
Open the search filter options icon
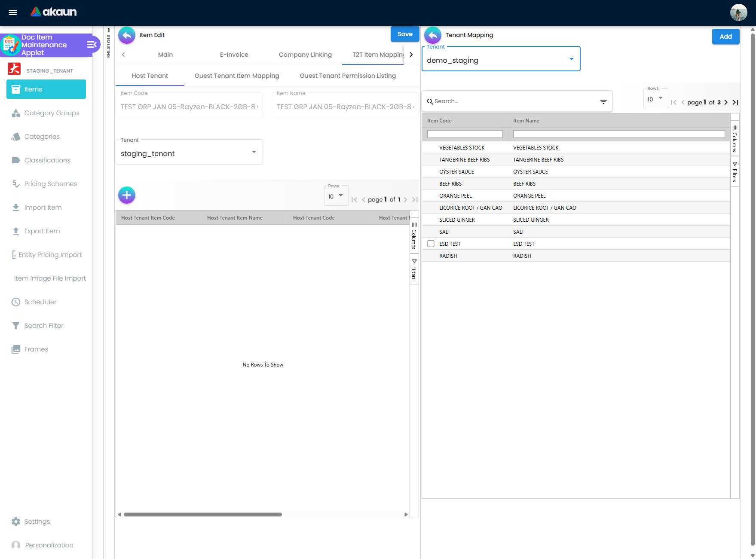603,101
